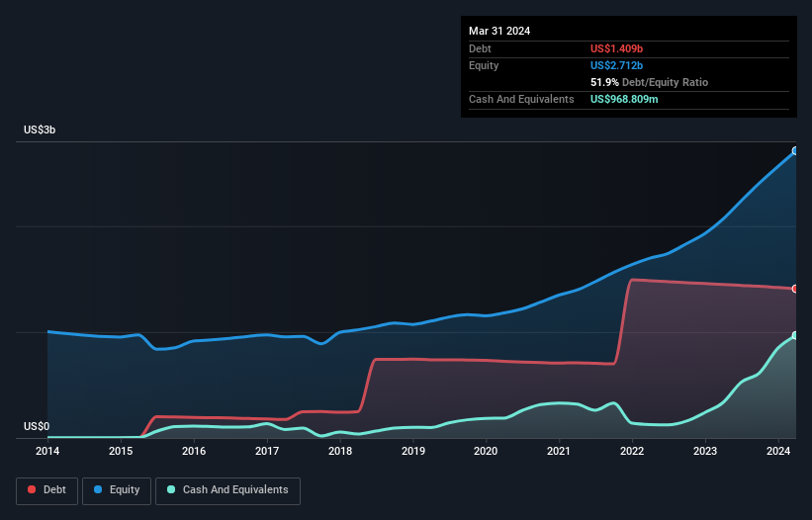The height and width of the screenshot is (520, 812).
Task: Click the 2021 x-axis label
Action: point(559,451)
